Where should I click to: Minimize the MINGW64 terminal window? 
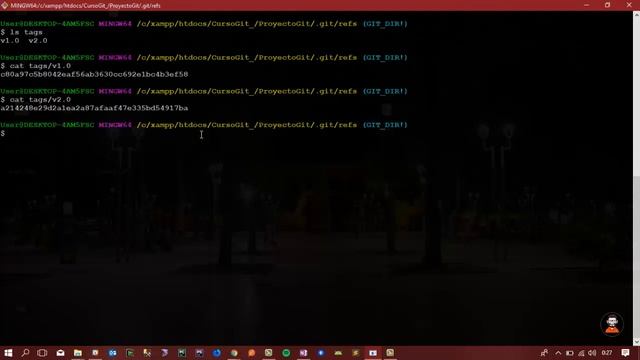pos(587,5)
